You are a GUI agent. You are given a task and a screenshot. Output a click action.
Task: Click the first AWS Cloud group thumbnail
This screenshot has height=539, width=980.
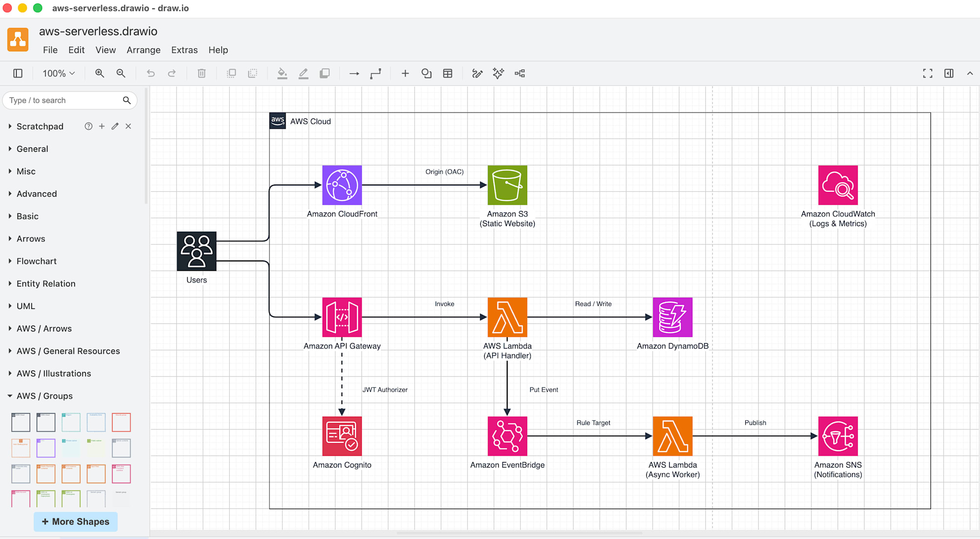tap(21, 422)
